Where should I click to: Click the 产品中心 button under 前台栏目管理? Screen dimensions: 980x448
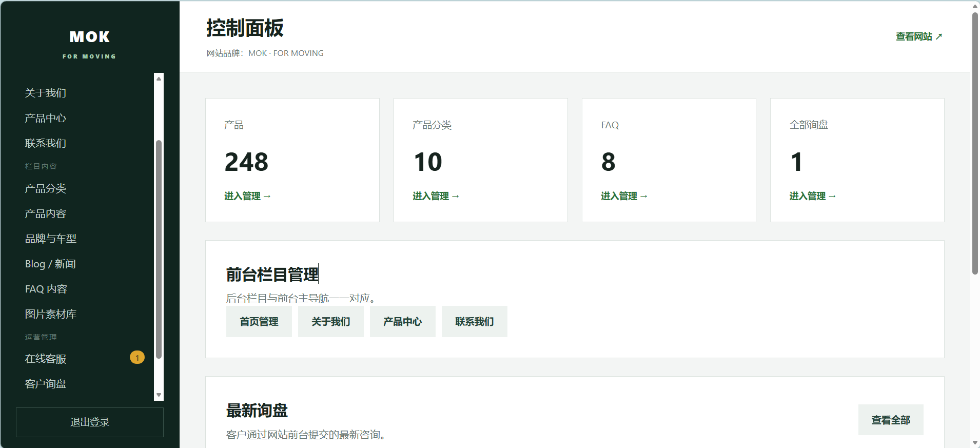pyautogui.click(x=403, y=322)
